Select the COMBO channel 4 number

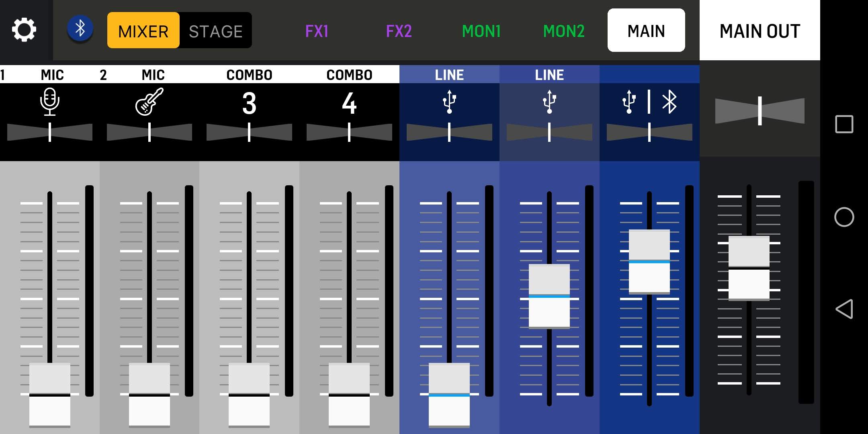(x=349, y=103)
